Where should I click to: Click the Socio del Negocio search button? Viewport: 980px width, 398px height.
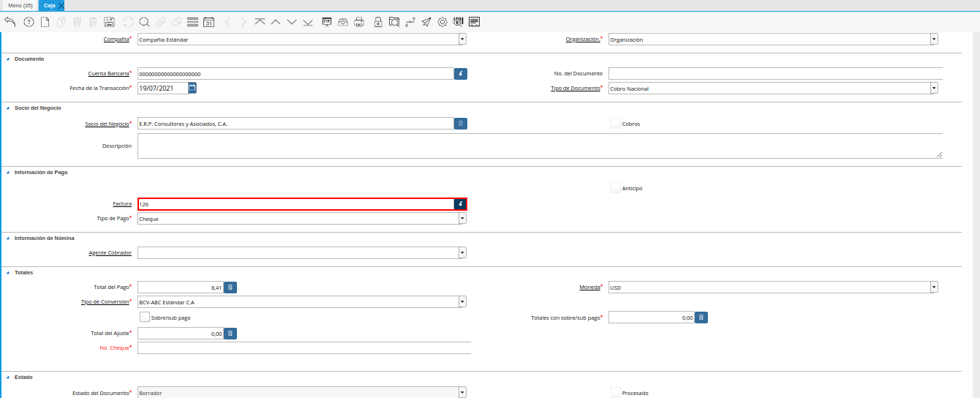[x=461, y=124]
